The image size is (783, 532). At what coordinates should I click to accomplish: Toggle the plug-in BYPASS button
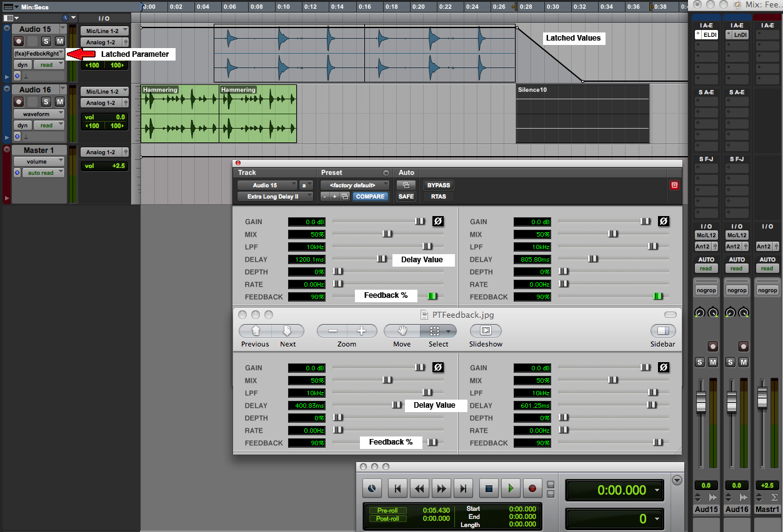click(438, 185)
